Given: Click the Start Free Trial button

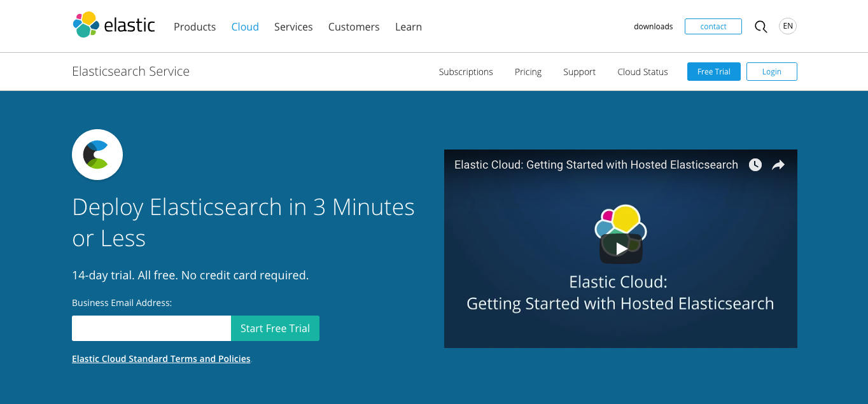Looking at the screenshot, I should click(275, 328).
